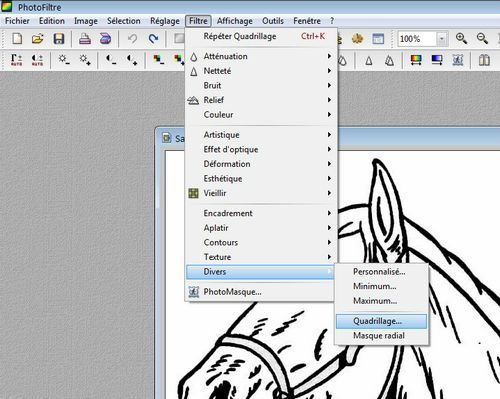500x399 pixels.
Task: Expand the Artistique submenu
Action: [x=261, y=135]
